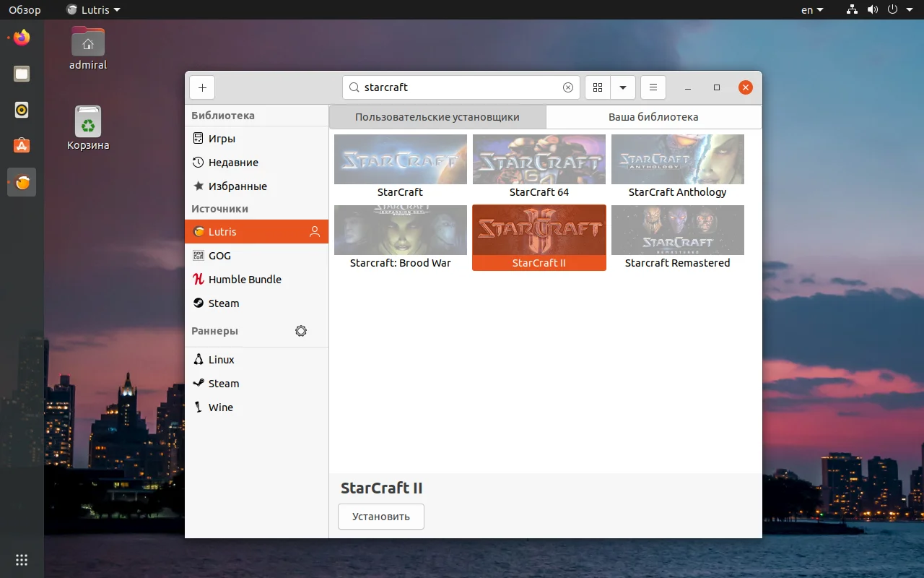This screenshot has height=578, width=924.
Task: Select the StarCraft II banner
Action: pos(539,230)
